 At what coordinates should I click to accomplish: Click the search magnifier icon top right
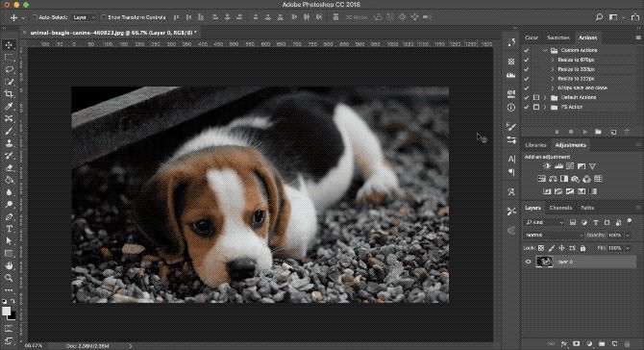point(599,17)
